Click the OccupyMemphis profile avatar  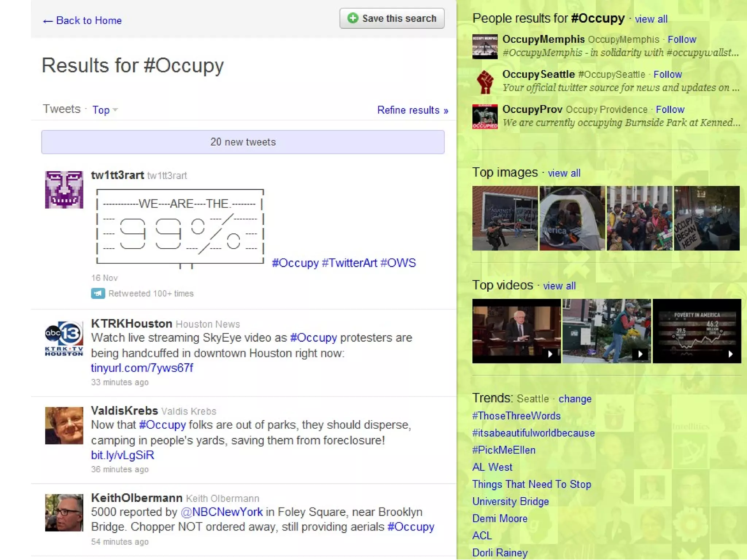(485, 47)
